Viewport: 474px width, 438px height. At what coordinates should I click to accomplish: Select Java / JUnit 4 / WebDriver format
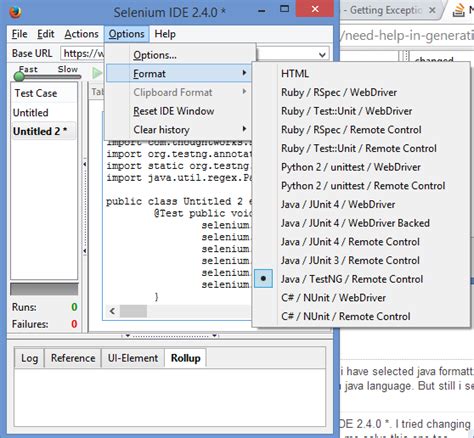pyautogui.click(x=361, y=204)
